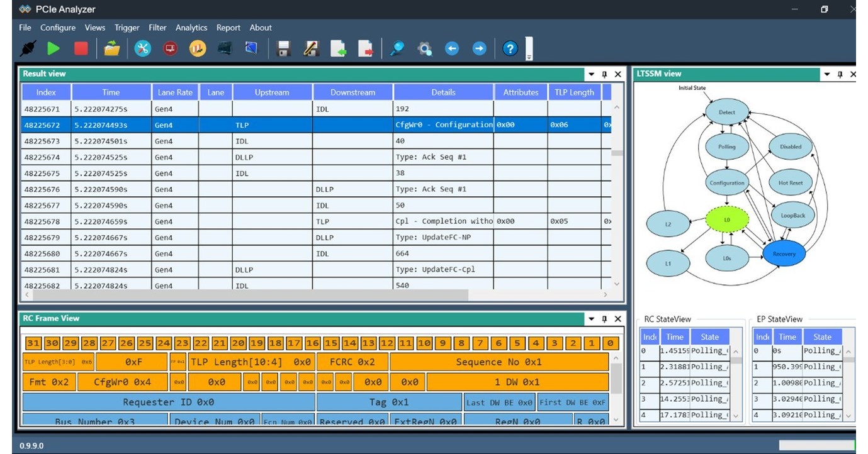Start capture with the green play icon
This screenshot has width=868, height=454.
click(x=54, y=48)
